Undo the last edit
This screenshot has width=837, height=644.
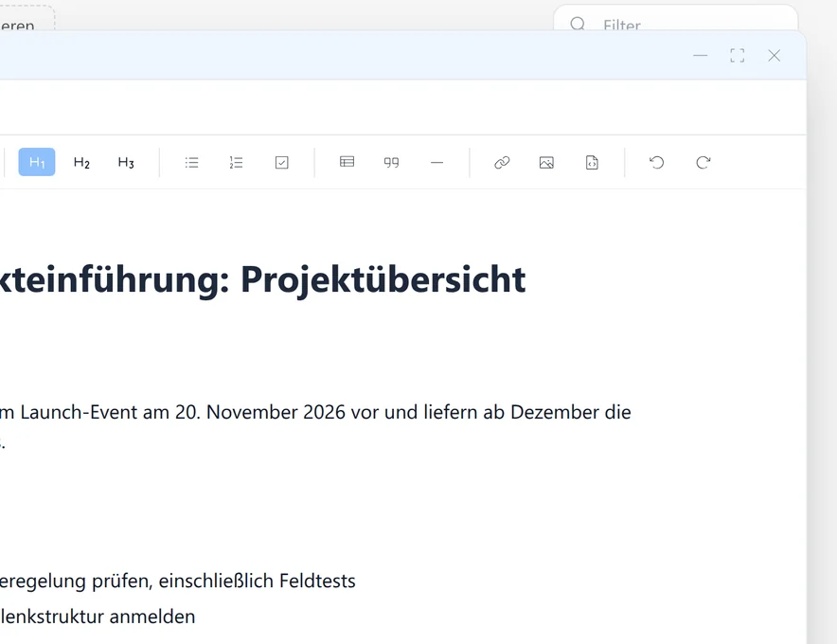coord(656,162)
